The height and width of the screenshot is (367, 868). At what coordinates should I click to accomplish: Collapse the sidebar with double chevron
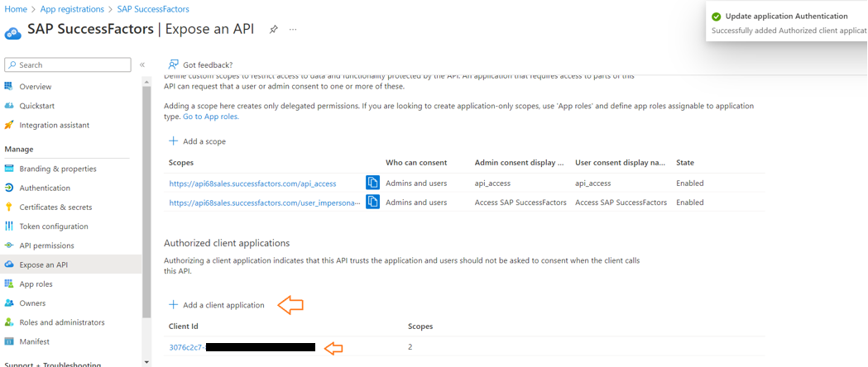pyautogui.click(x=142, y=64)
